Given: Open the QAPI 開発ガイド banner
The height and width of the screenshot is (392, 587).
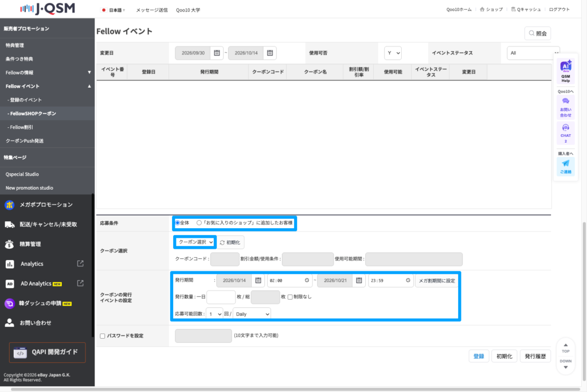Looking at the screenshot, I should [x=47, y=352].
